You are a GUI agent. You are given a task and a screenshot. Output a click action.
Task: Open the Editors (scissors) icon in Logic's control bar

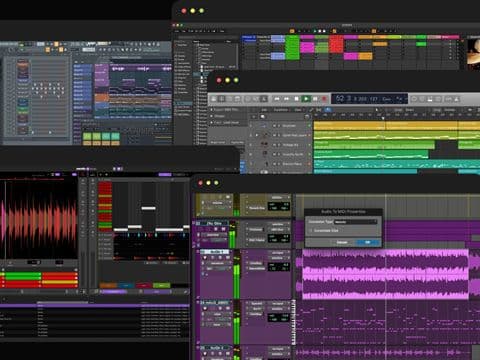pos(264,99)
